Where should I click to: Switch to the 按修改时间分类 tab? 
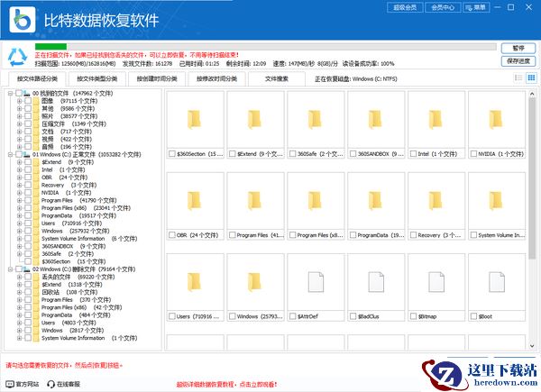(216, 79)
